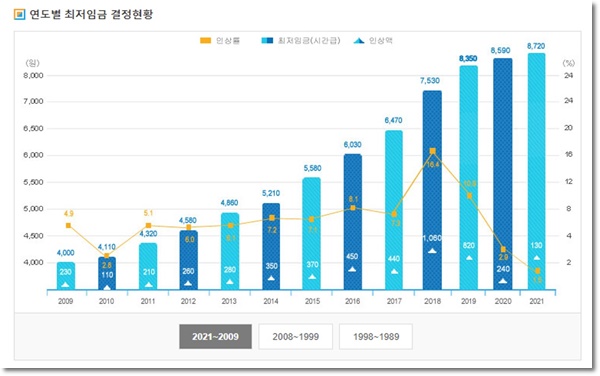Click the white triangle under 440
Viewport: 600px width, 376px height.
coord(394,272)
